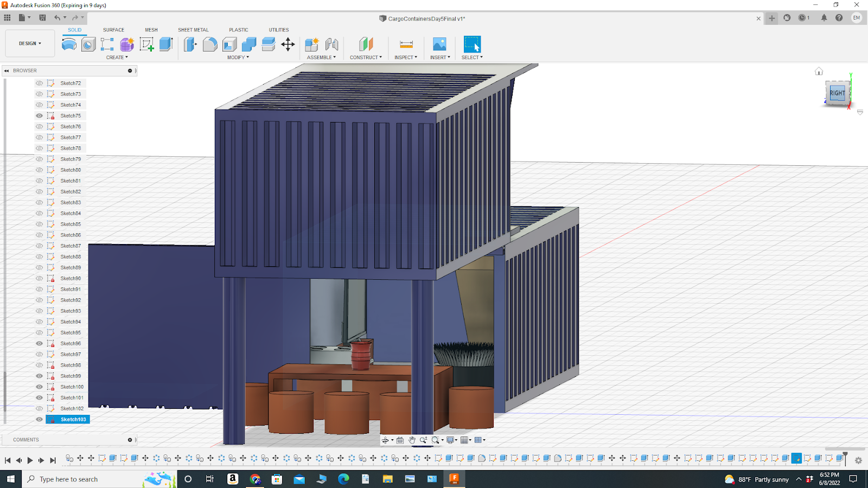Viewport: 868px width, 488px height.
Task: Open the Hole tool
Action: pos(88,46)
